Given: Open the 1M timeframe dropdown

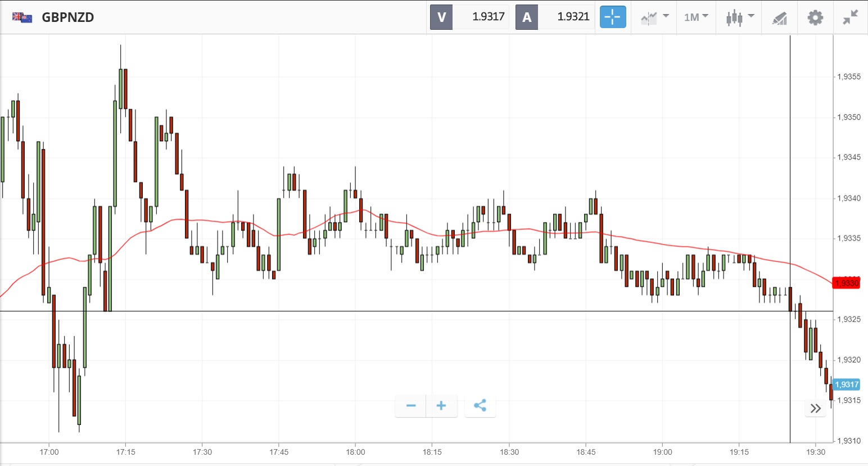Looking at the screenshot, I should pos(696,17).
